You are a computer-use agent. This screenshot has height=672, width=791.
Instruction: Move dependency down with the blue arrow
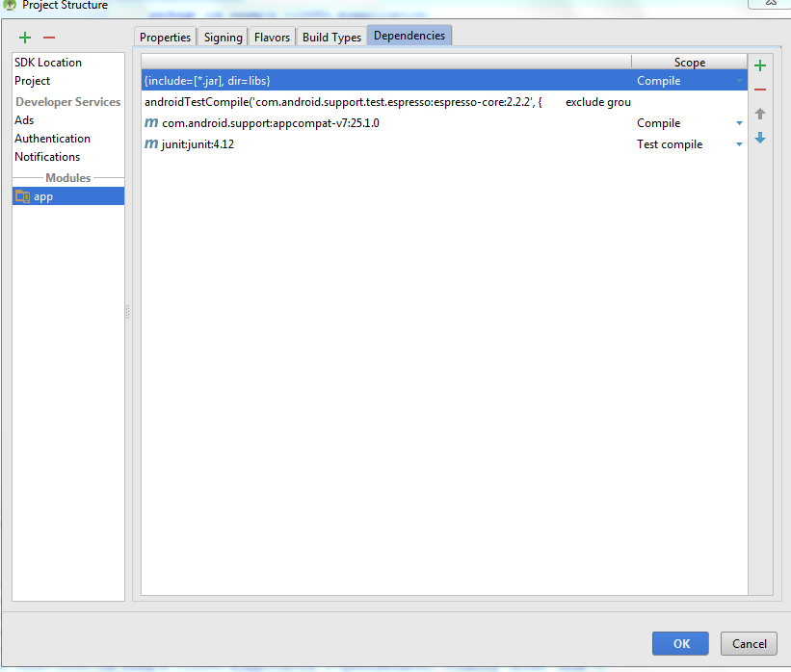tap(760, 138)
